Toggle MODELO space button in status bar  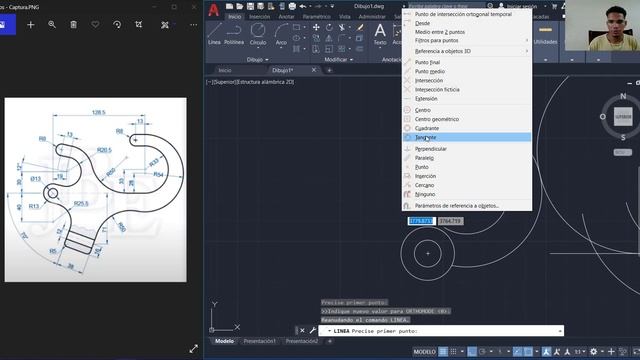point(424,351)
